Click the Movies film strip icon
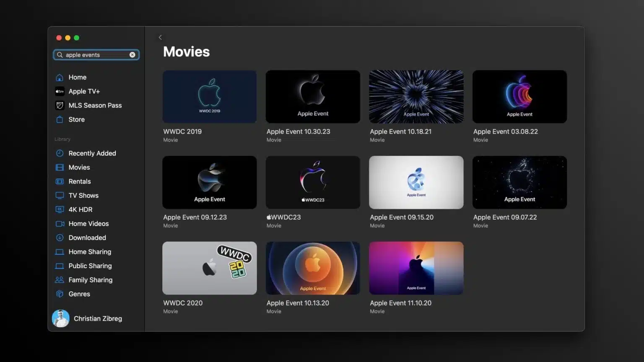Image resolution: width=644 pixels, height=362 pixels. click(60, 168)
